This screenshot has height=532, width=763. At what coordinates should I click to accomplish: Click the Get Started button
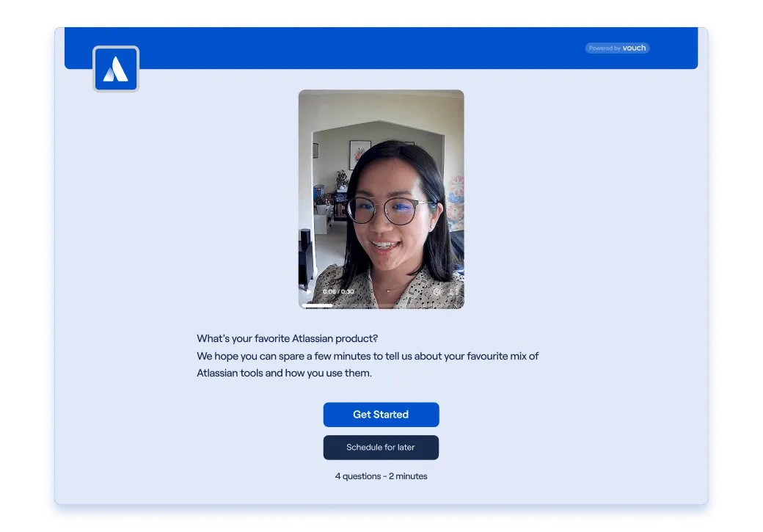381,415
